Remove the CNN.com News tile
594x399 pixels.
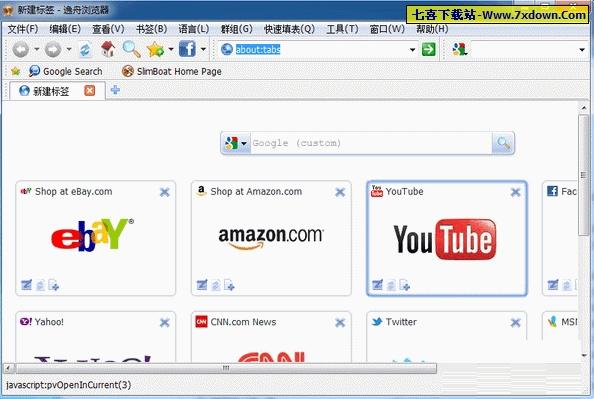coord(340,322)
